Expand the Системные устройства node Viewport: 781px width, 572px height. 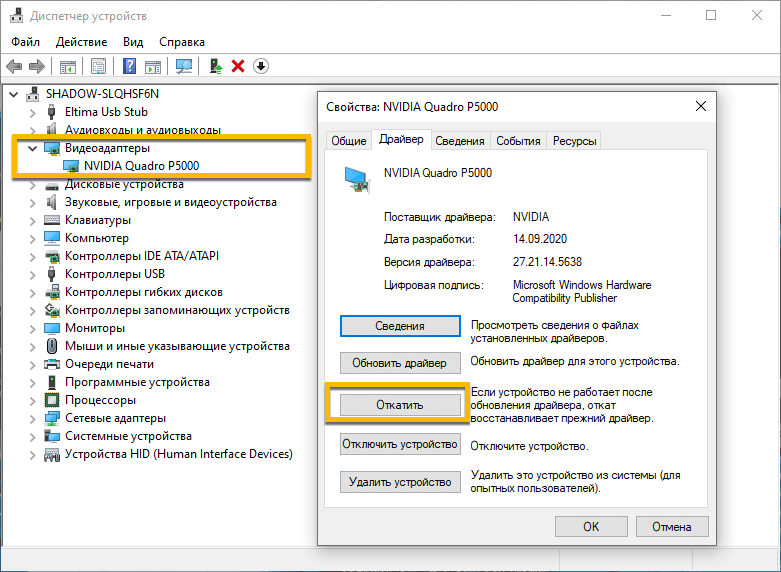pos(32,436)
